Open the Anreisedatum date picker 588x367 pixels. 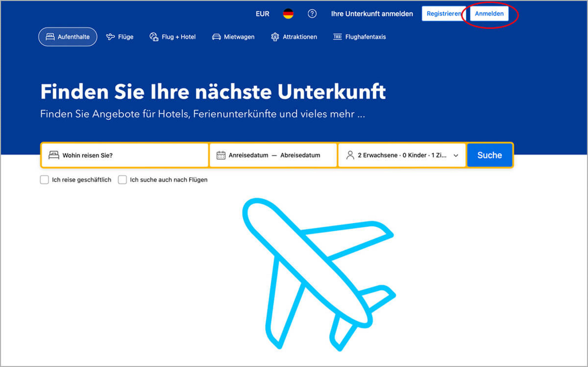click(x=248, y=155)
